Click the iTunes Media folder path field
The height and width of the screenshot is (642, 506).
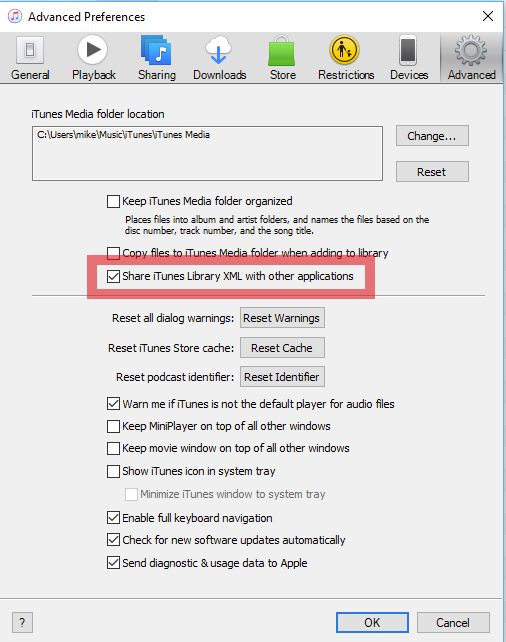pyautogui.click(x=208, y=153)
